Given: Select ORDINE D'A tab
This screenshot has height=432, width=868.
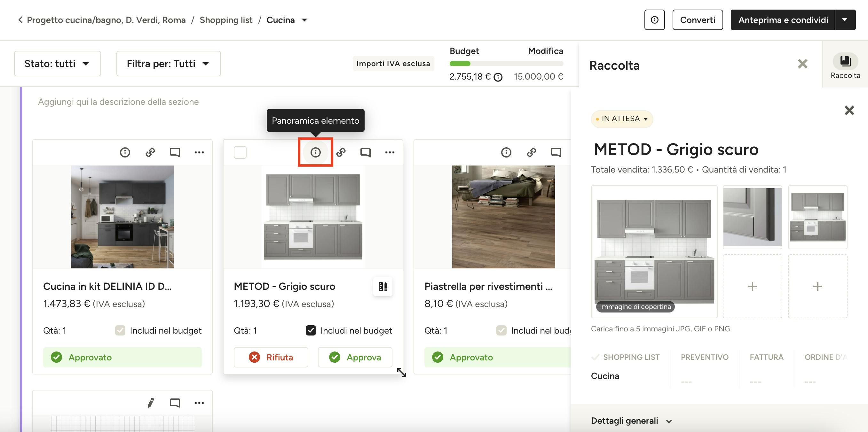Looking at the screenshot, I should (825, 357).
